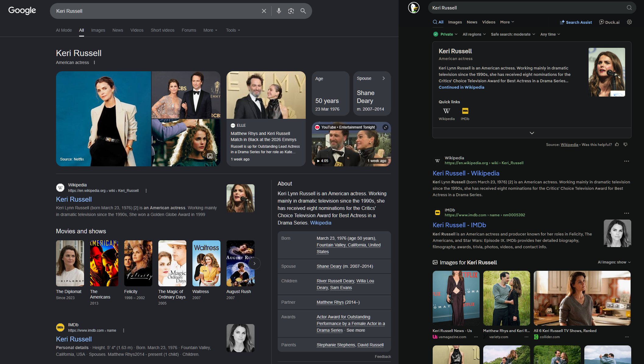Send Feedback on About panel
The height and width of the screenshot is (364, 644).
(x=383, y=357)
